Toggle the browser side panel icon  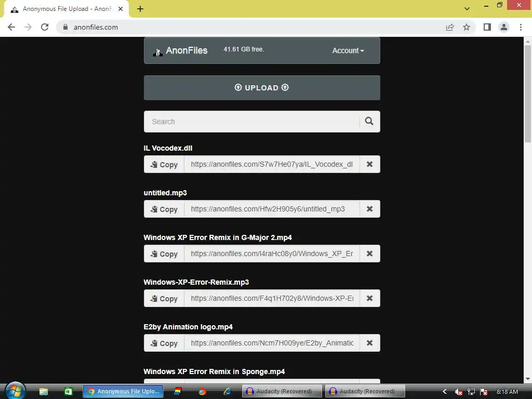(x=487, y=27)
